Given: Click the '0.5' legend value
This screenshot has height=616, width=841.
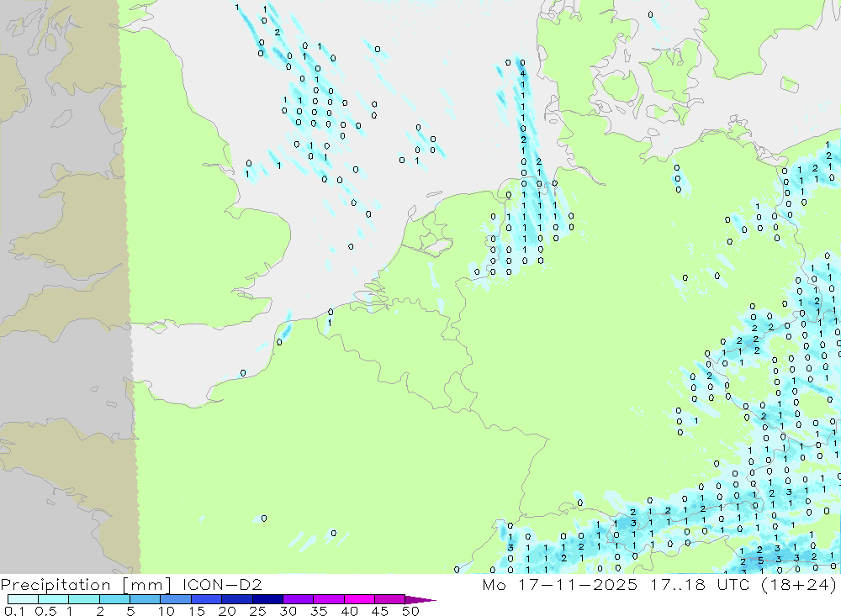Looking at the screenshot, I should point(45,611).
